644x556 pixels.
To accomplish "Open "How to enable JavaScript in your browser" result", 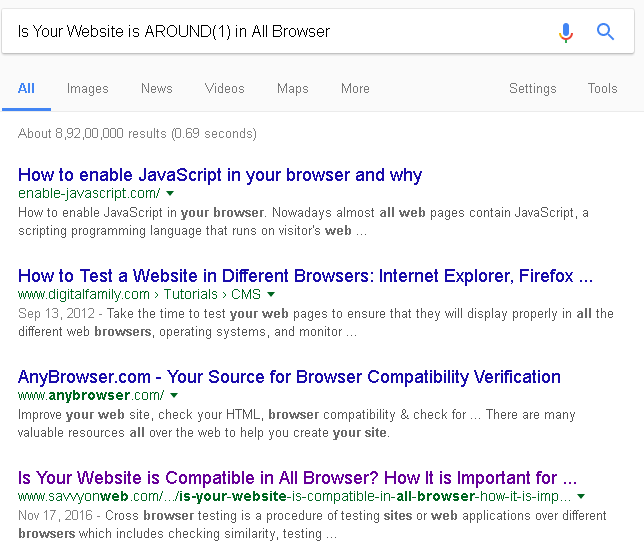I will pyautogui.click(x=220, y=175).
